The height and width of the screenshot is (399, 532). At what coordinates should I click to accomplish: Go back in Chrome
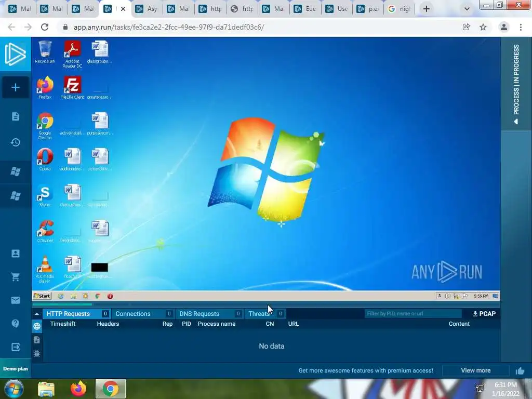click(11, 27)
